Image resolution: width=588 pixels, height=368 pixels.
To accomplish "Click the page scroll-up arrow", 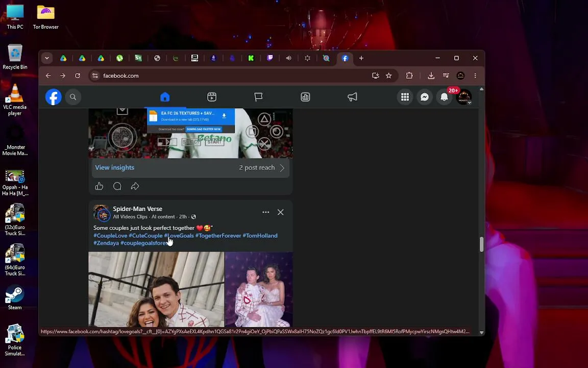I will [x=481, y=89].
